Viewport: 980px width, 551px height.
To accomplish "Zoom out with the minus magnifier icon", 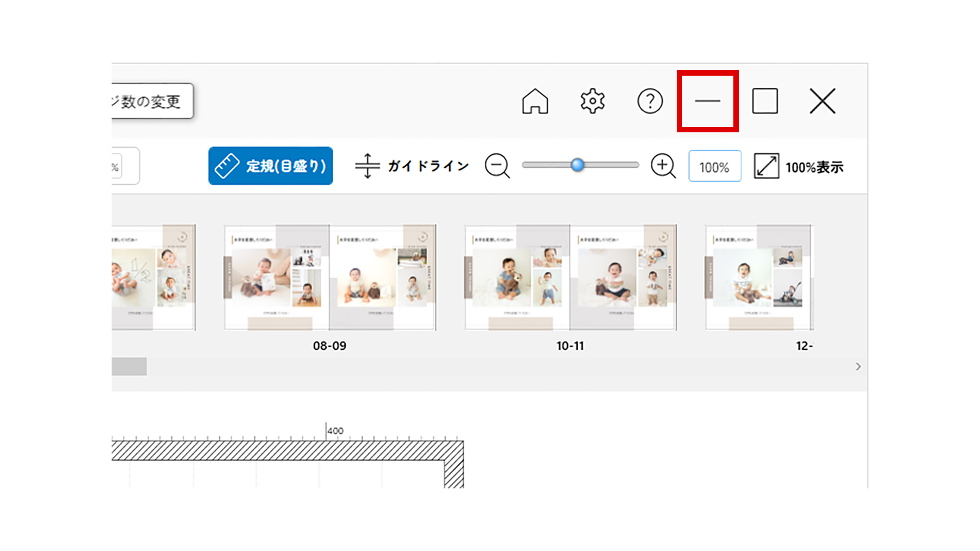I will coord(497,166).
